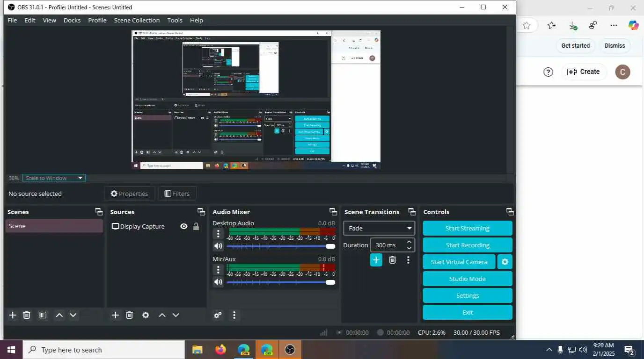Show hidden system tray icons chevron
This screenshot has width=644, height=359.
click(549, 350)
